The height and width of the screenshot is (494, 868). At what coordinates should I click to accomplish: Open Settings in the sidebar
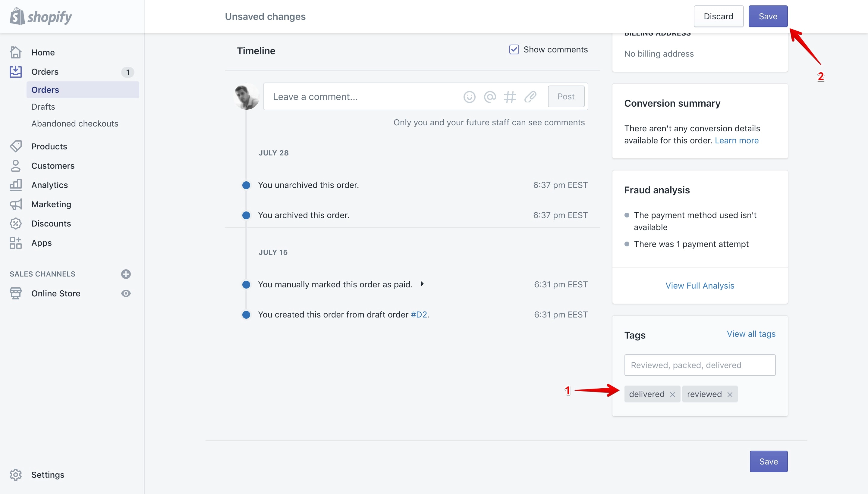pos(48,475)
